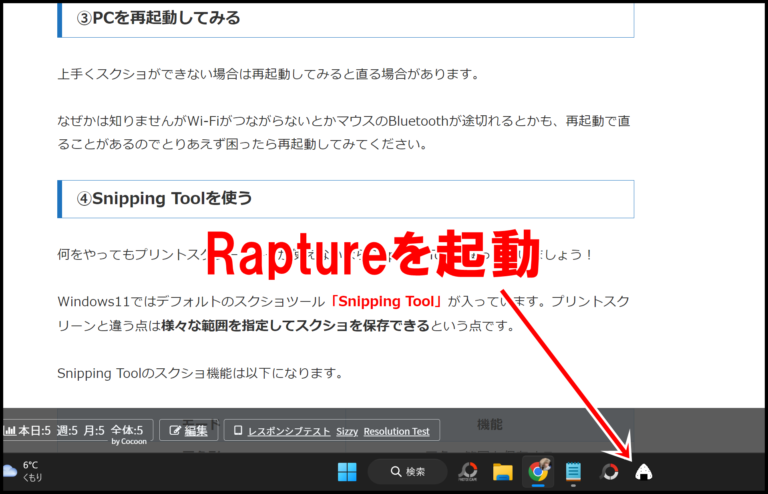This screenshot has height=494, width=768.
Task: Click the Windows Start button
Action: pyautogui.click(x=347, y=471)
